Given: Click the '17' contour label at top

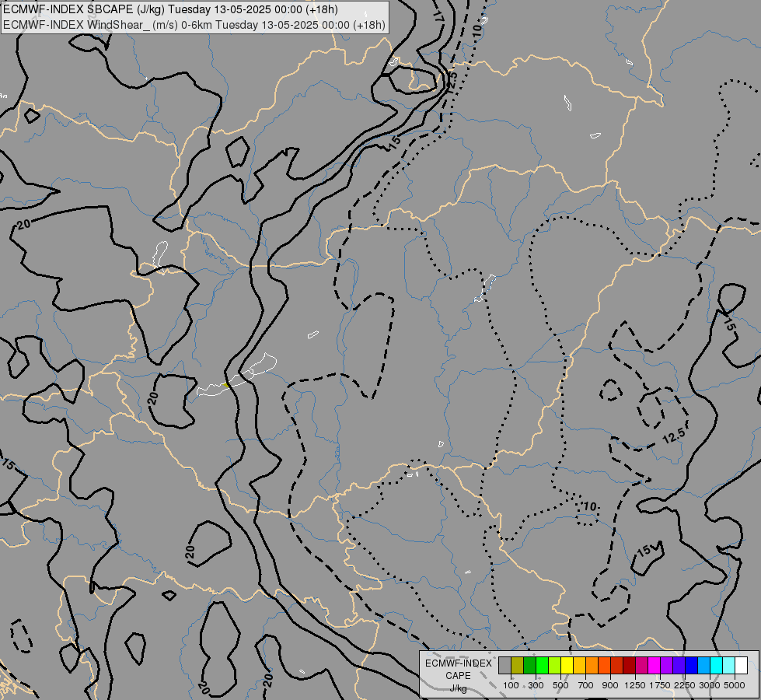Looking at the screenshot, I should click(x=438, y=16).
